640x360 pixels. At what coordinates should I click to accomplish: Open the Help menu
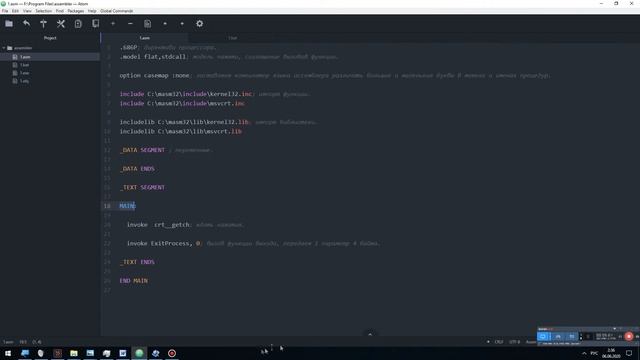click(92, 11)
